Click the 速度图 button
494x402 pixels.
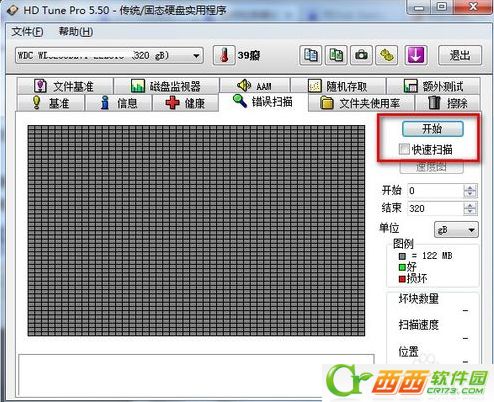(x=431, y=167)
